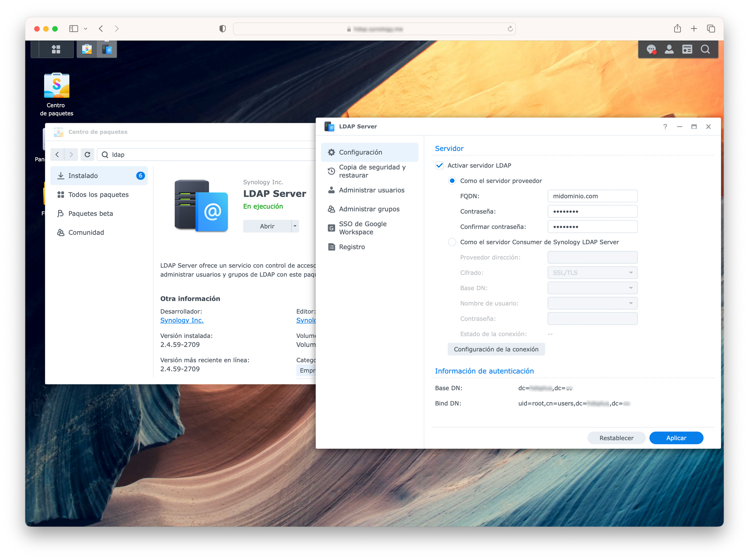The width and height of the screenshot is (749, 560).
Task: Click the Abrir button
Action: coord(267,226)
